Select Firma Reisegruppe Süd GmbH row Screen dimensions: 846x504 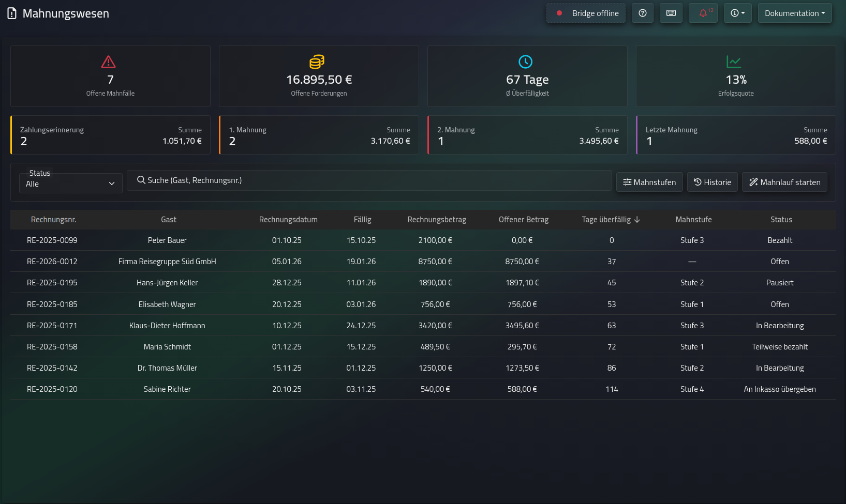(x=423, y=262)
